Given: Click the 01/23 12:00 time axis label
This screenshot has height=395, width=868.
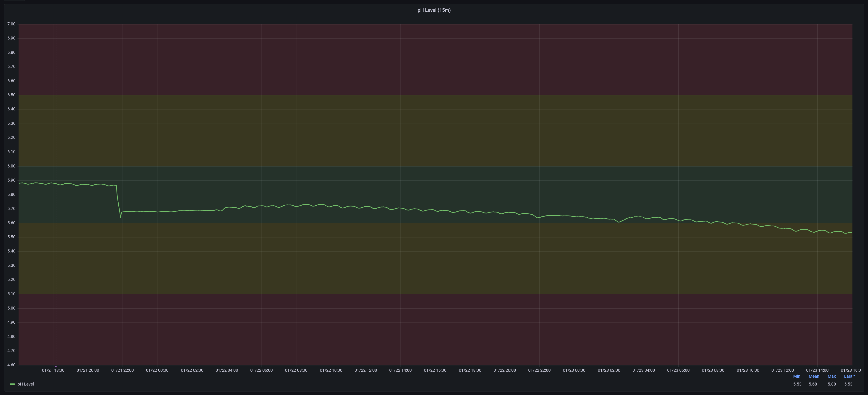Looking at the screenshot, I should pos(782,370).
